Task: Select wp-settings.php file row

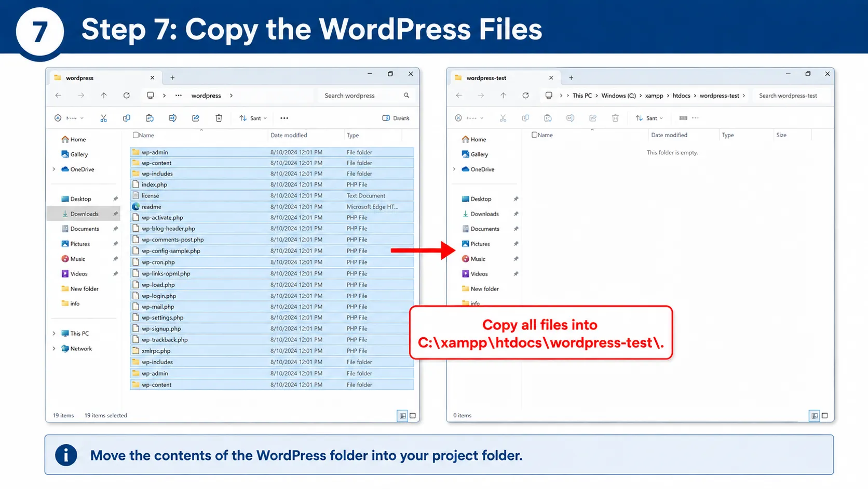Action: coord(272,318)
